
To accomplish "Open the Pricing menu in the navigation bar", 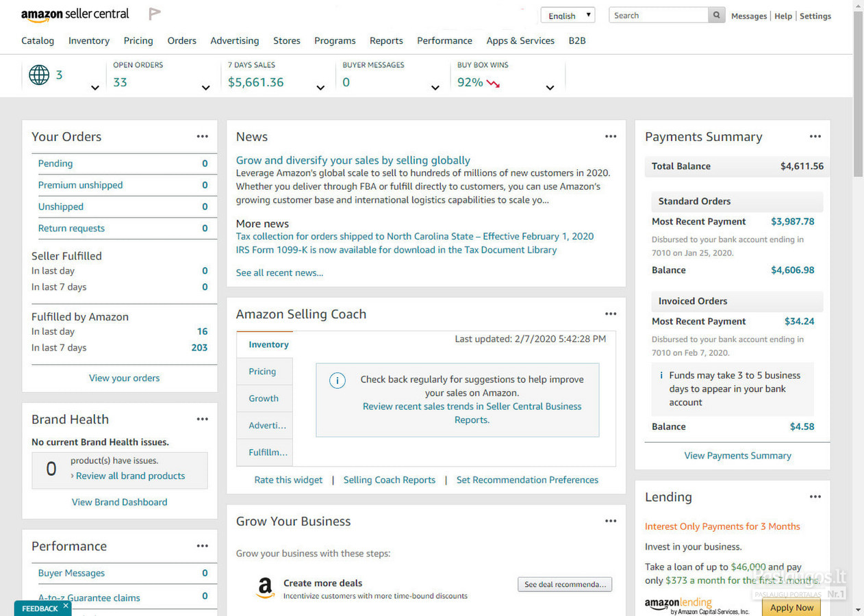I will point(138,40).
